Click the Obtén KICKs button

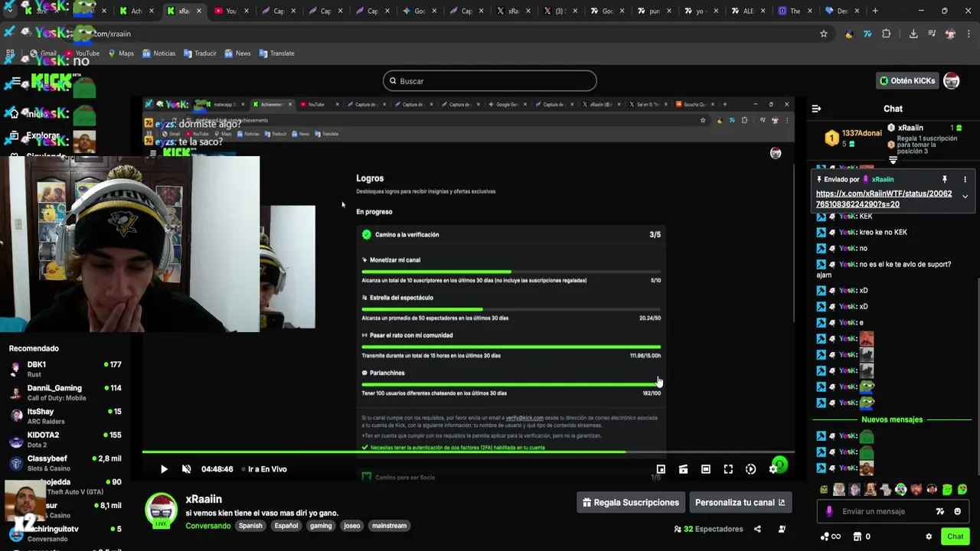coord(907,80)
